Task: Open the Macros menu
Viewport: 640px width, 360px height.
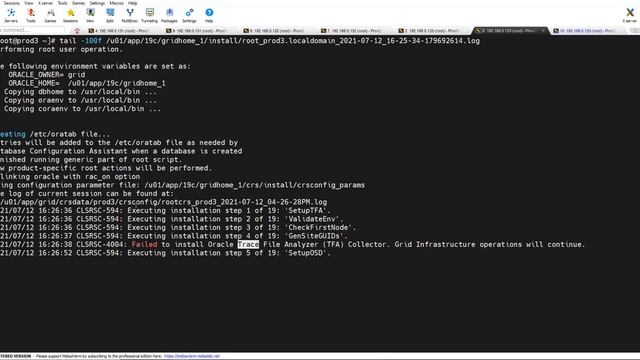Action: tap(116, 3)
